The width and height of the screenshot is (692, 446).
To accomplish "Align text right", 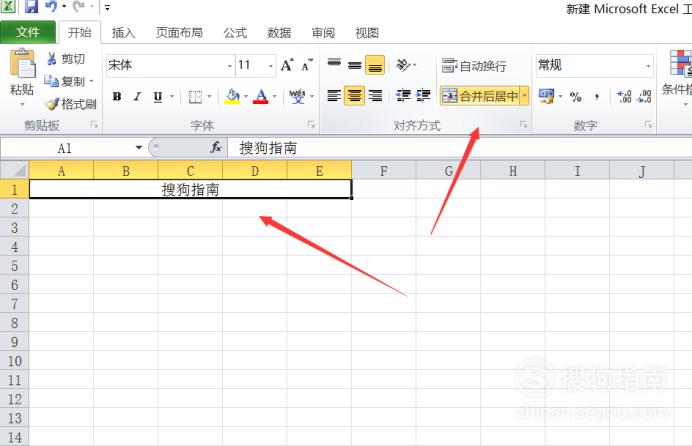I will (375, 95).
